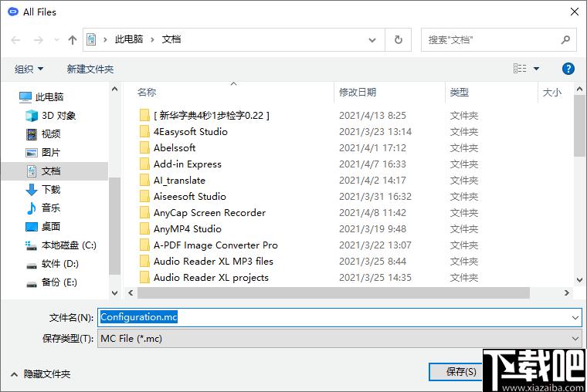This screenshot has width=587, height=392.
Task: Close the All Files dialog
Action: pos(575,12)
